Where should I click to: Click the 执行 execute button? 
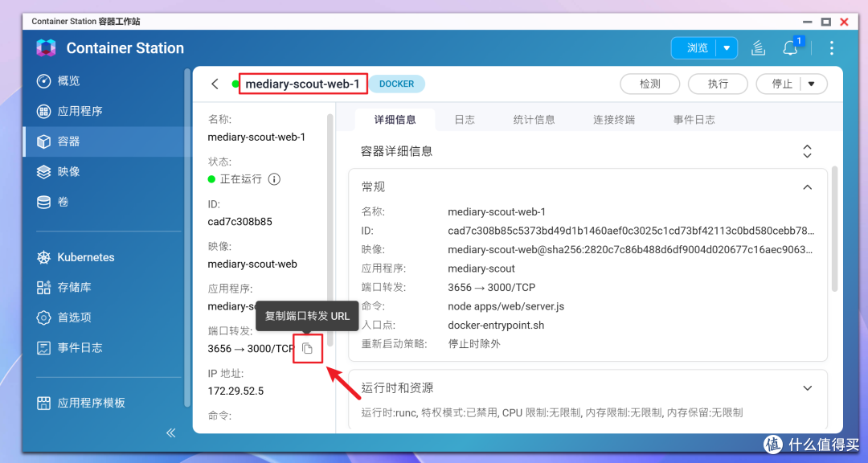(718, 84)
